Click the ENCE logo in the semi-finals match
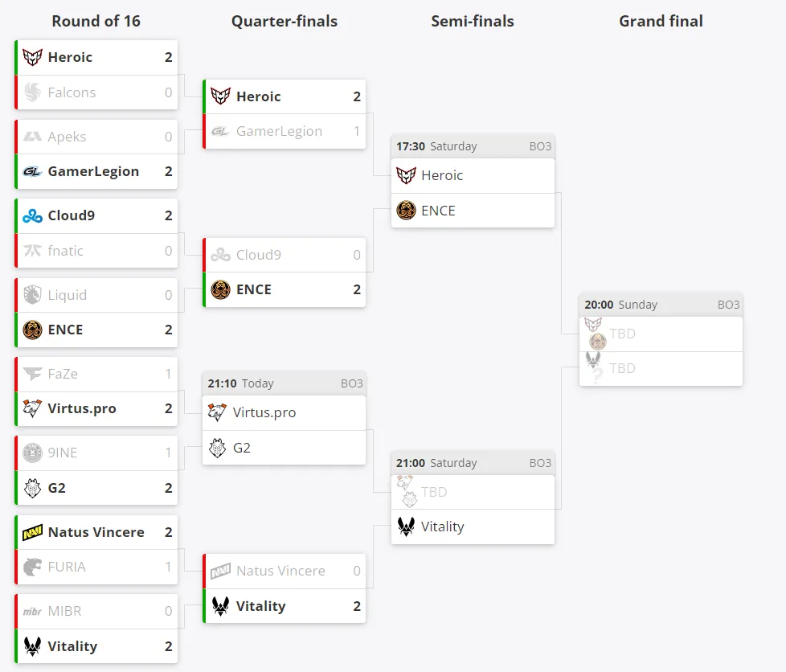This screenshot has width=786, height=672. 406,211
